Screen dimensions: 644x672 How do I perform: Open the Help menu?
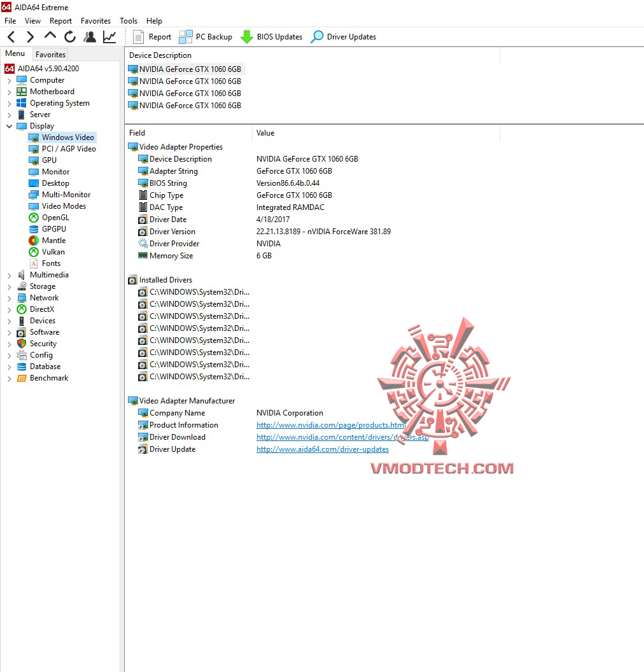click(154, 21)
